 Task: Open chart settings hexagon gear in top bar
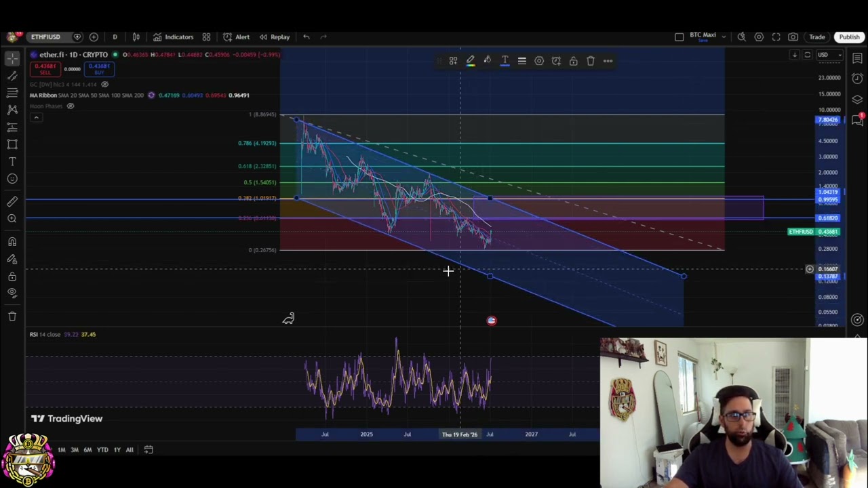tap(759, 37)
